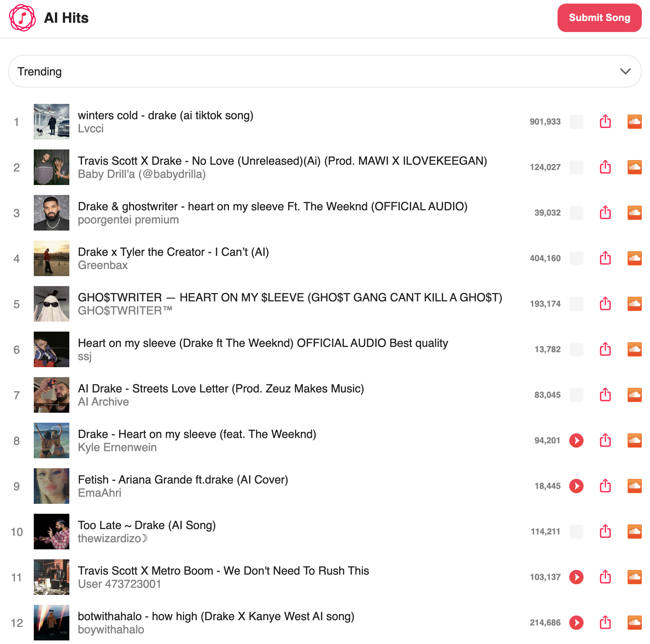This screenshot has width=650, height=644.
Task: Share Streets Love Letter track
Action: 605,395
